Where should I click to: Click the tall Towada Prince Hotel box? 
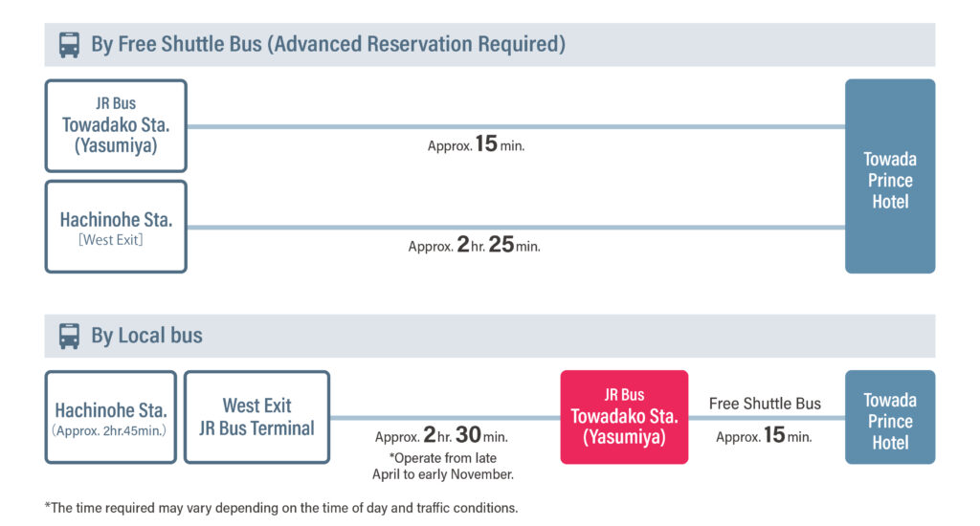point(890,176)
